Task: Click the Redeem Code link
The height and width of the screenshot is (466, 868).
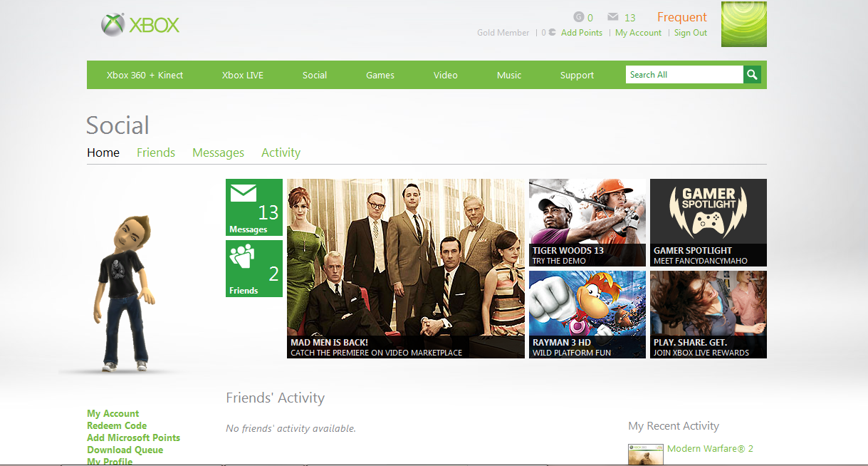Action: tap(117, 426)
